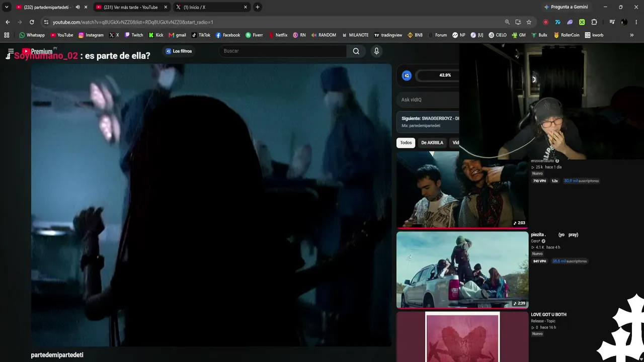Open the piezita pickup truck video thumbnail
Viewport: 644px width, 362px height.
(462, 270)
